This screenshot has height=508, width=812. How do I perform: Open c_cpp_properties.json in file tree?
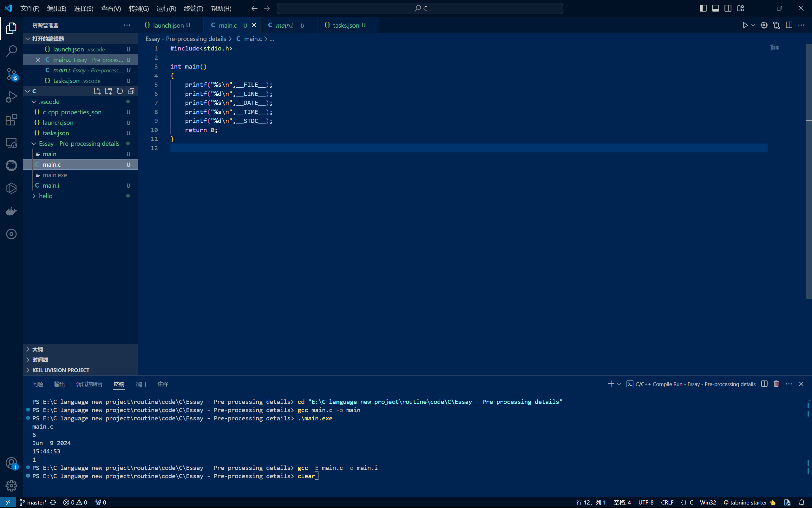point(80,112)
